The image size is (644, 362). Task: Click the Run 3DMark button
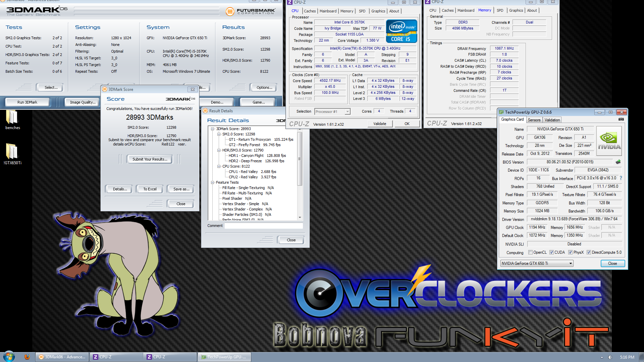pos(27,102)
